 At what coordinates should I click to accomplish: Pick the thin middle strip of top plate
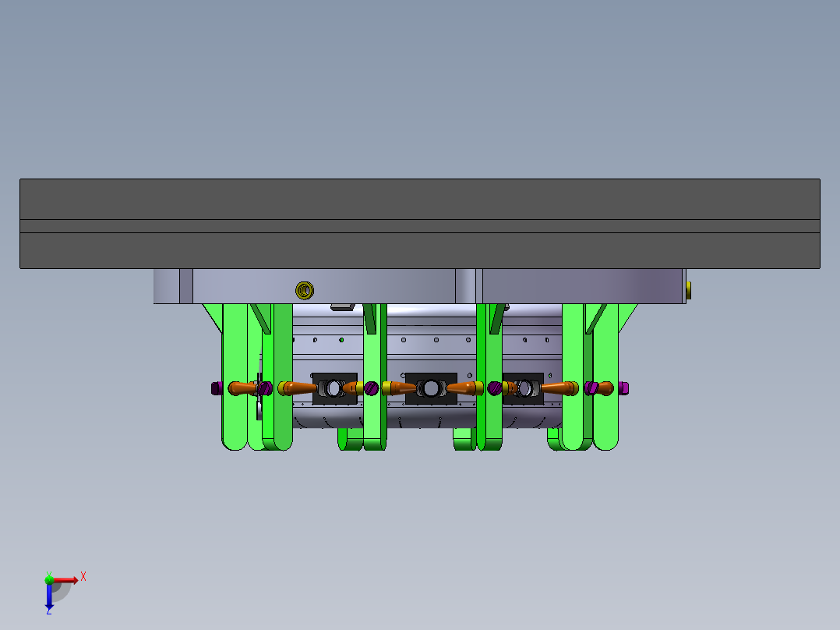[x=419, y=225]
